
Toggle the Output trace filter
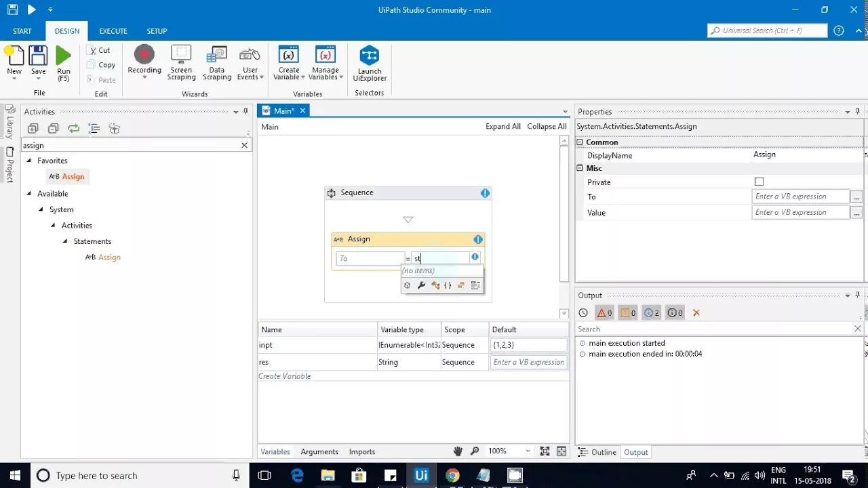(675, 312)
